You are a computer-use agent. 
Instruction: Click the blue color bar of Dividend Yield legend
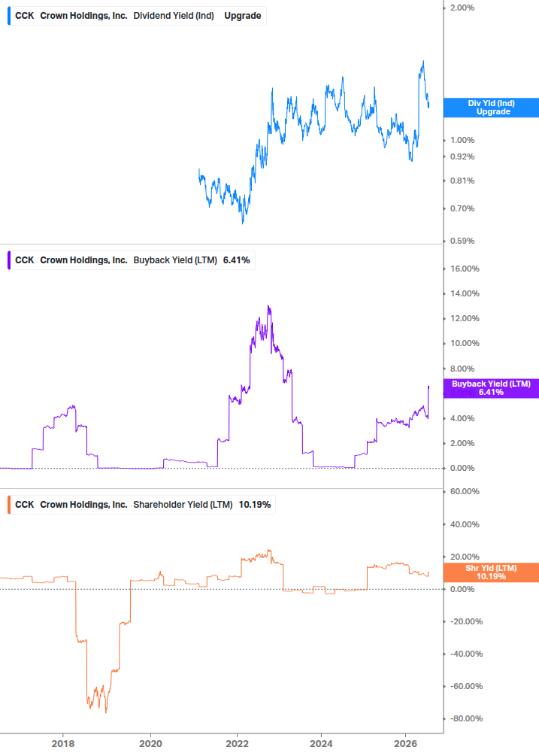tap(9, 16)
